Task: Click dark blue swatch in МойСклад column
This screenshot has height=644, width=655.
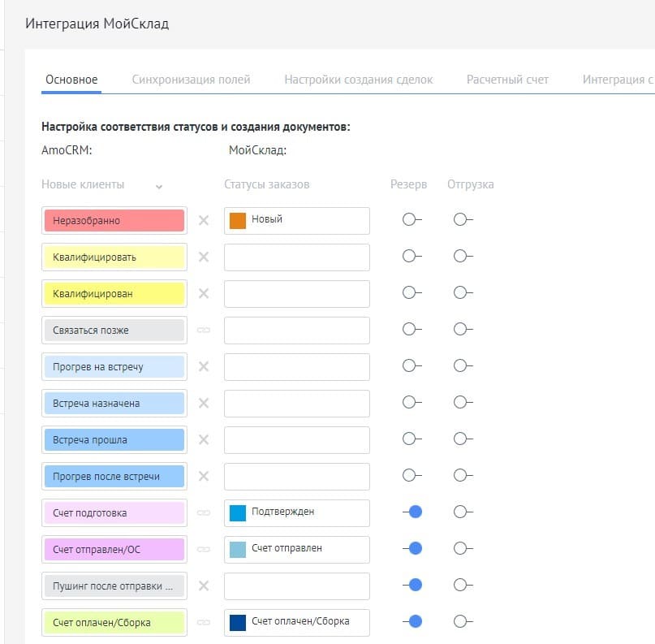Action: (x=238, y=623)
